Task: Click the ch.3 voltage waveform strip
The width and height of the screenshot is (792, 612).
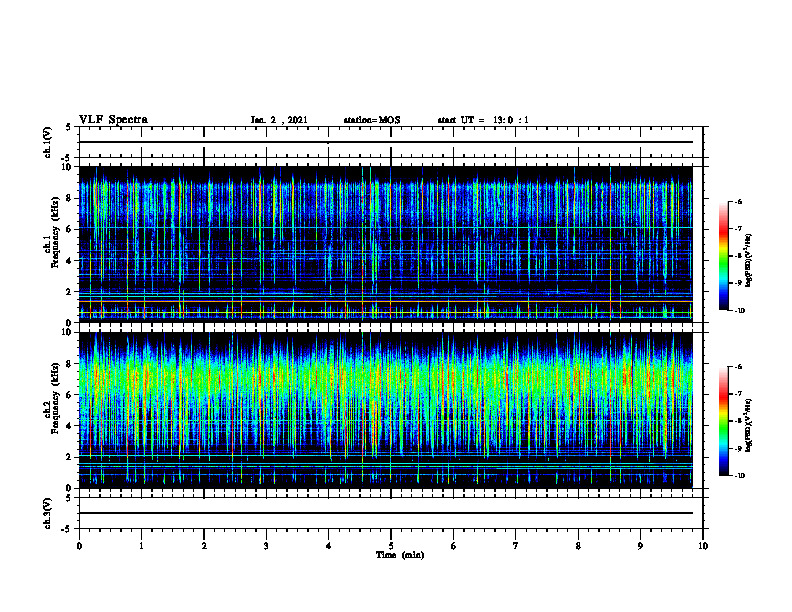Action: 391,513
